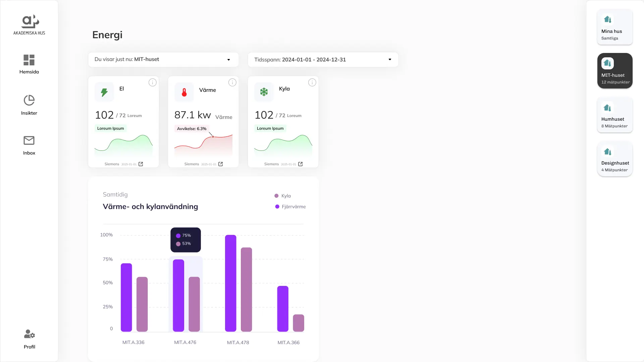The height and width of the screenshot is (362, 644).
Task: Click the lightning bolt El icon
Action: click(104, 92)
